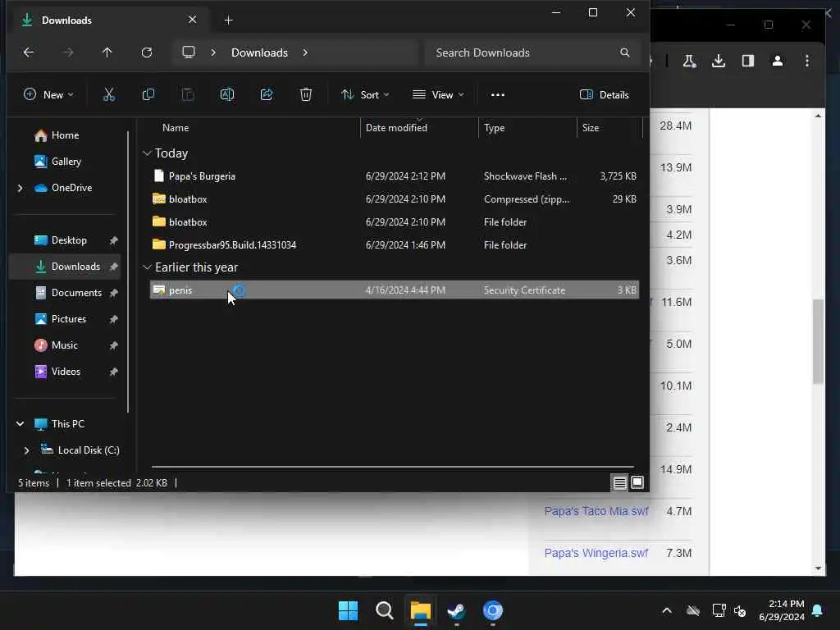Screen dimensions: 840x630
Task: Open Pictures in navigation pane
Action: click(64, 319)
